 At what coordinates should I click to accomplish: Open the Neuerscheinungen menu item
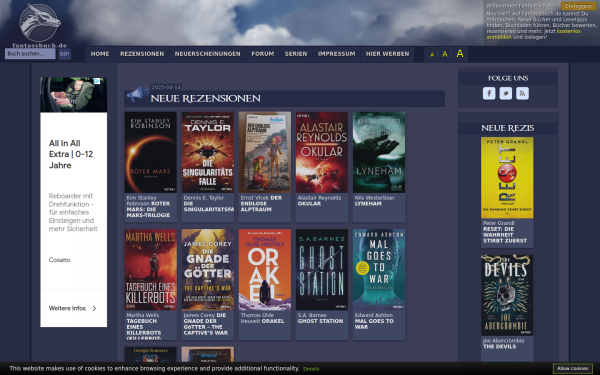click(x=207, y=54)
